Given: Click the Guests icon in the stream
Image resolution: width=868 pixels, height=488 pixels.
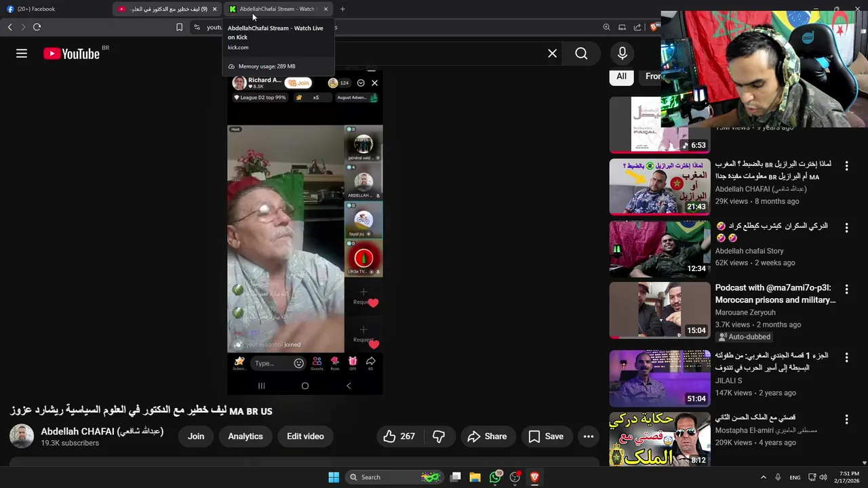Looking at the screenshot, I should point(317,363).
